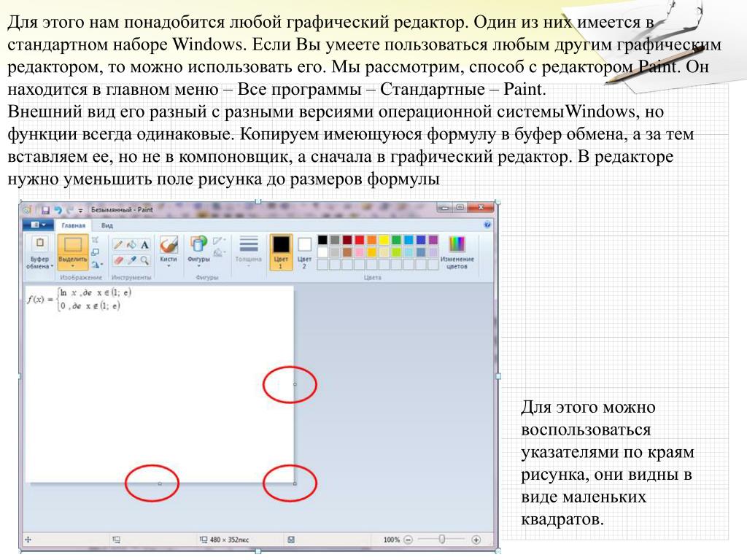Click the Crop icon beside Выделить

[96, 239]
